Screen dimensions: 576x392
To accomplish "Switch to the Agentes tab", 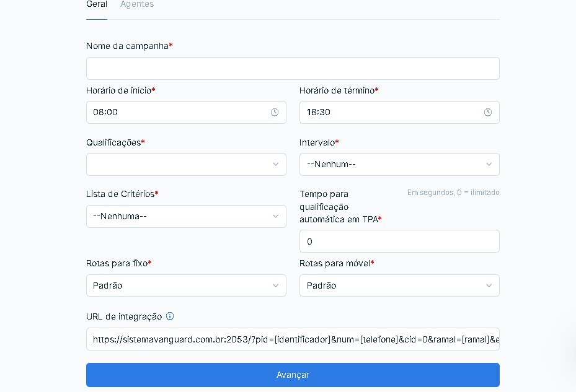I will [137, 4].
